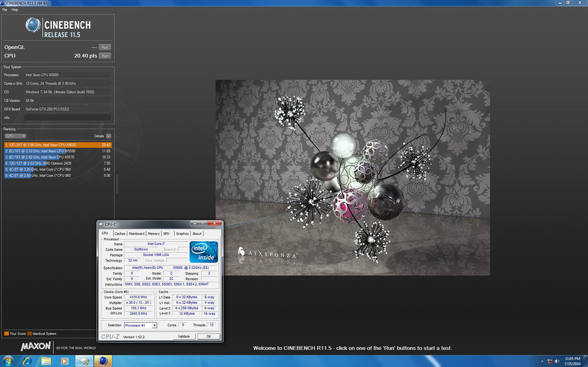
Task: Click the GFX Board field GeForce GTX 280
Action: pyautogui.click(x=67, y=109)
